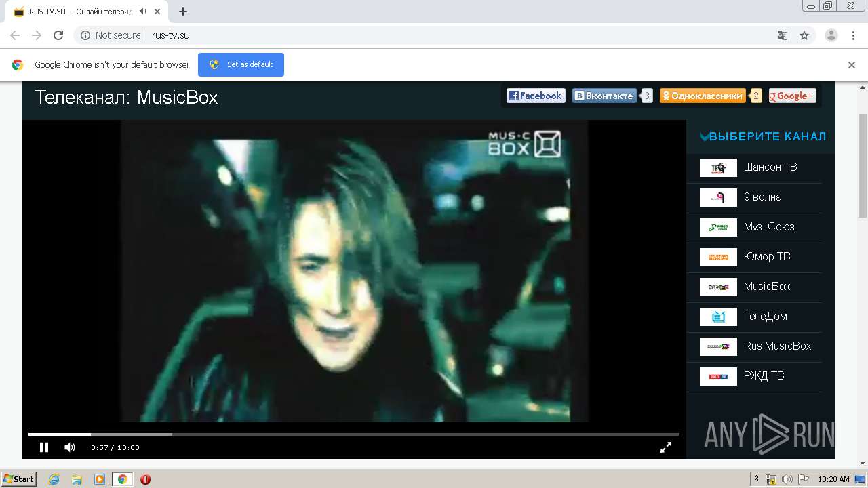
Task: Open Action Center flag icon
Action: [803, 479]
